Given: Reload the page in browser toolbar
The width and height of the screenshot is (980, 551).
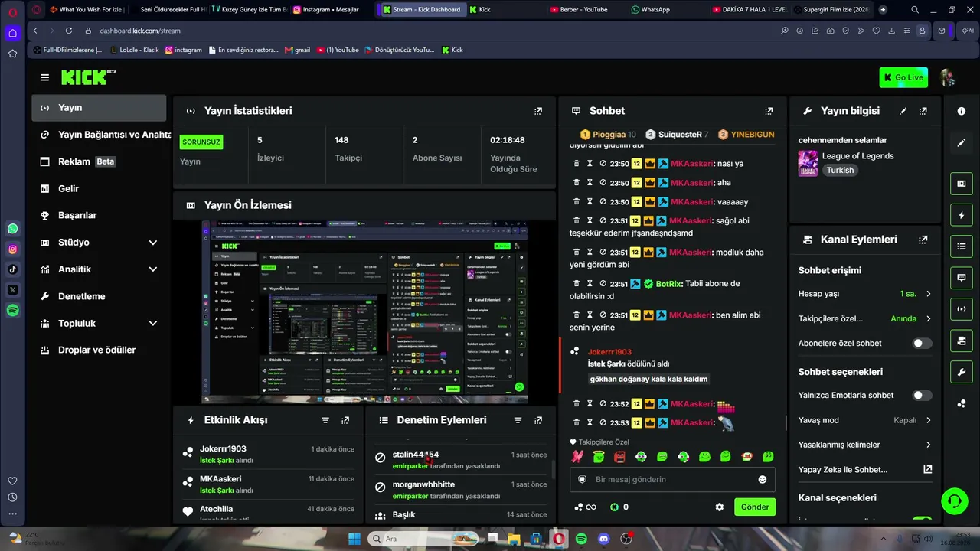Looking at the screenshot, I should tap(69, 31).
